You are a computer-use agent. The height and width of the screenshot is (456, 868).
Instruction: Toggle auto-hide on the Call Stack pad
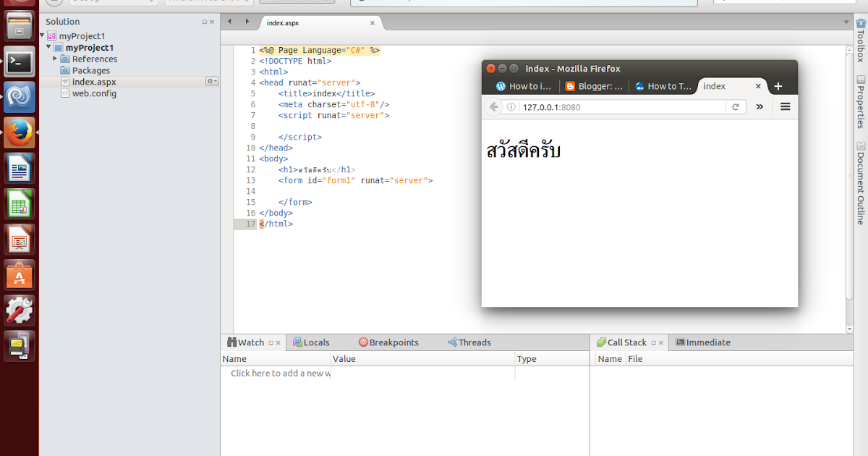click(655, 342)
